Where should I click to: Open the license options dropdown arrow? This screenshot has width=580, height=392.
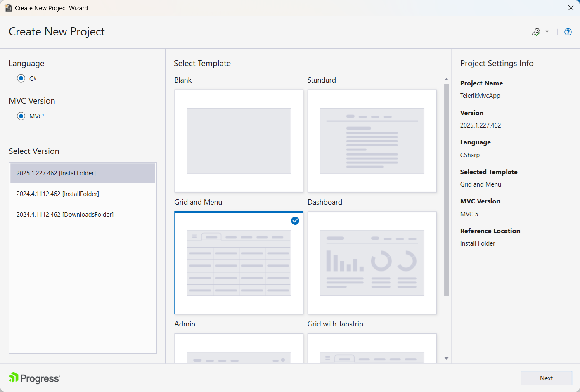click(547, 32)
